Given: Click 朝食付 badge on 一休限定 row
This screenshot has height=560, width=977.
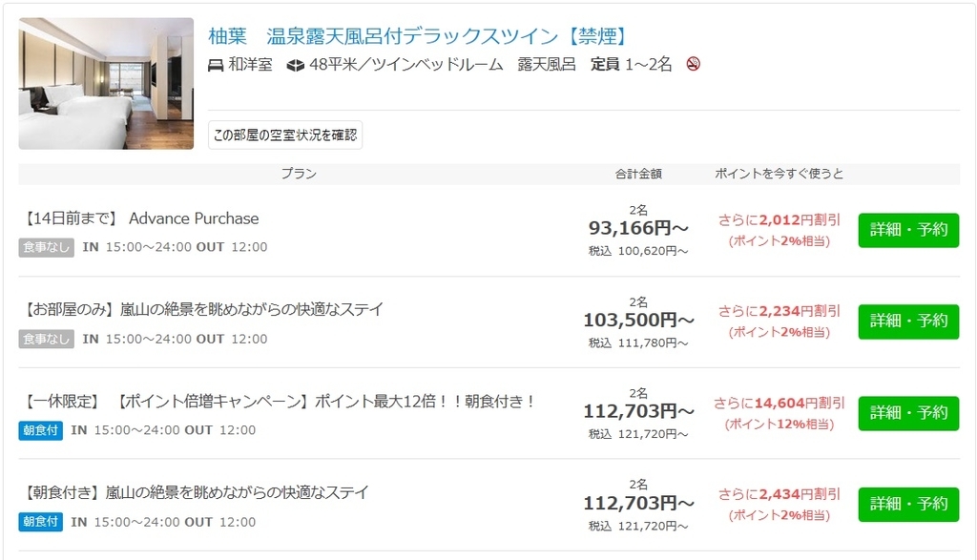Looking at the screenshot, I should 40,430.
